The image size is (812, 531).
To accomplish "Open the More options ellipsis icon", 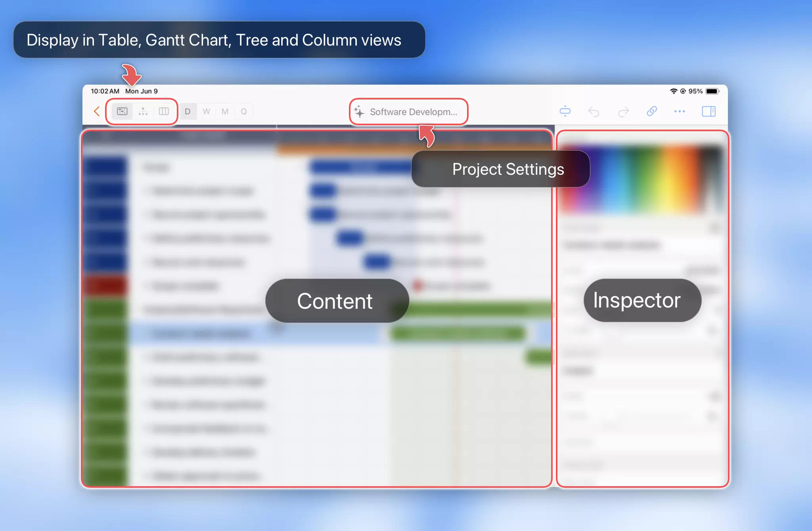I will (680, 111).
